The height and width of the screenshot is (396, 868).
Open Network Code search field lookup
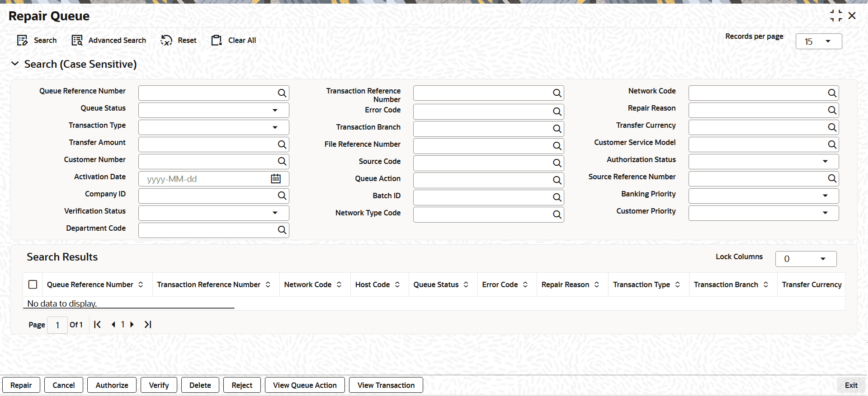(832, 93)
